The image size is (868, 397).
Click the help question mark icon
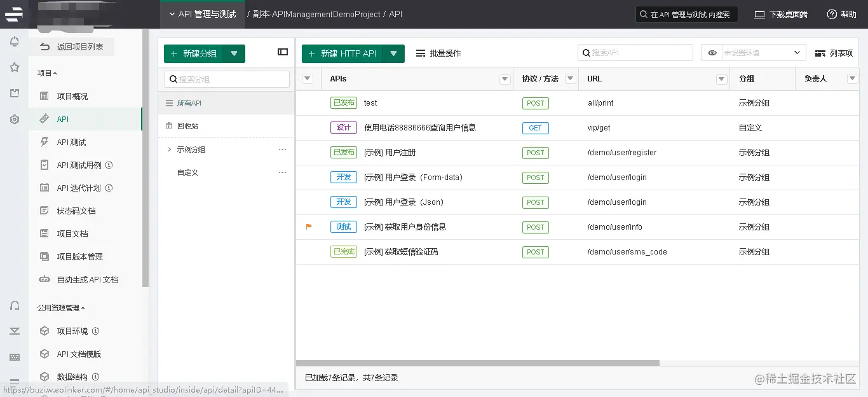pos(832,14)
